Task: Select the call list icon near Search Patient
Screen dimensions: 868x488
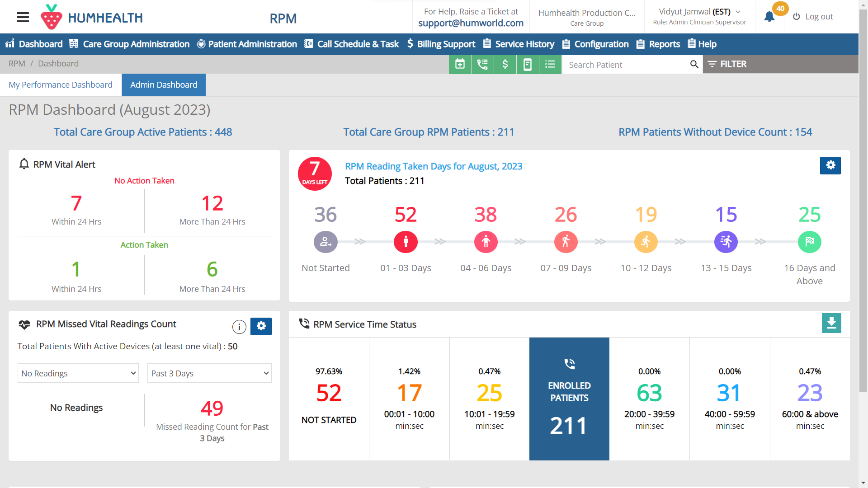Action: coord(482,64)
